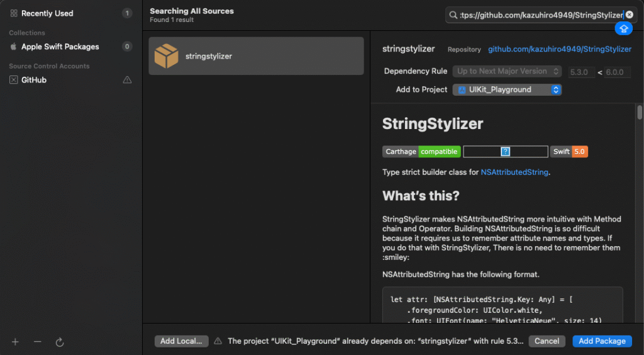Click the minimum version 5.3.0 field
Image resolution: width=644 pixels, height=355 pixels.
coord(582,72)
